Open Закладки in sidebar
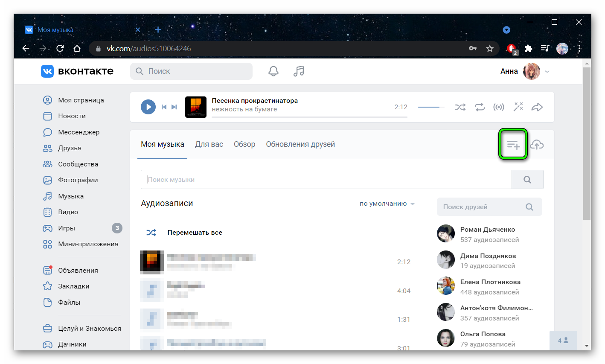This screenshot has height=364, width=605. (66, 286)
